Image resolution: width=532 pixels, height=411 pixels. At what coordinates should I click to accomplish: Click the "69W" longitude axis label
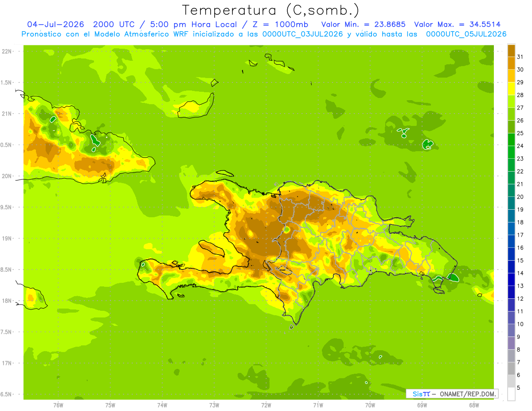(422, 405)
